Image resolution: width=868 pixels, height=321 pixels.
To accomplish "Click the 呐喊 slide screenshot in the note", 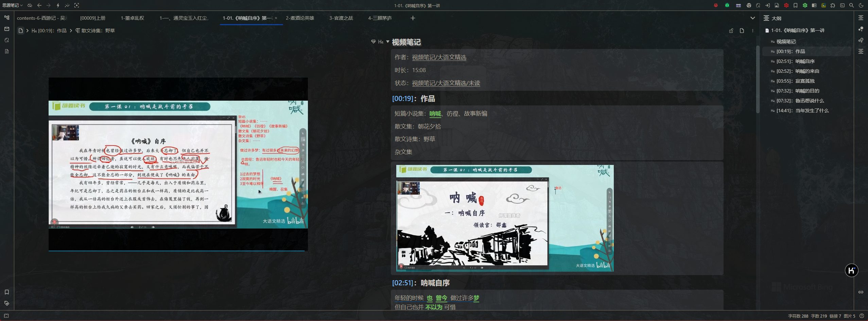I will click(x=505, y=218).
